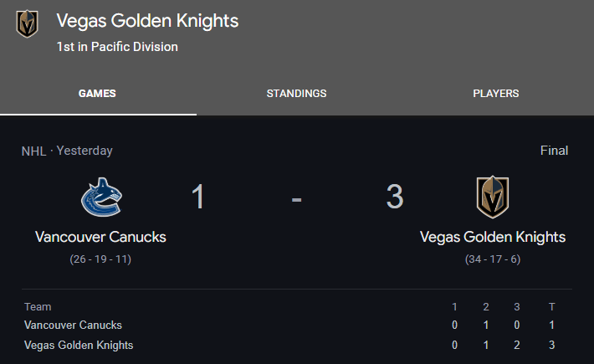This screenshot has width=594, height=364.
Task: Click the Golden Knights logo in the header
Action: point(27,23)
